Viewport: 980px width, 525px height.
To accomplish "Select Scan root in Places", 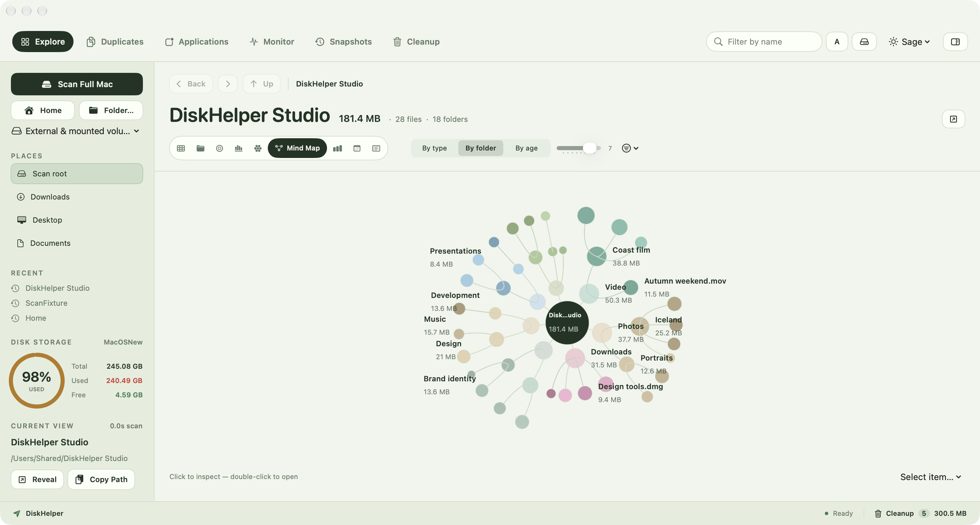I will [77, 174].
